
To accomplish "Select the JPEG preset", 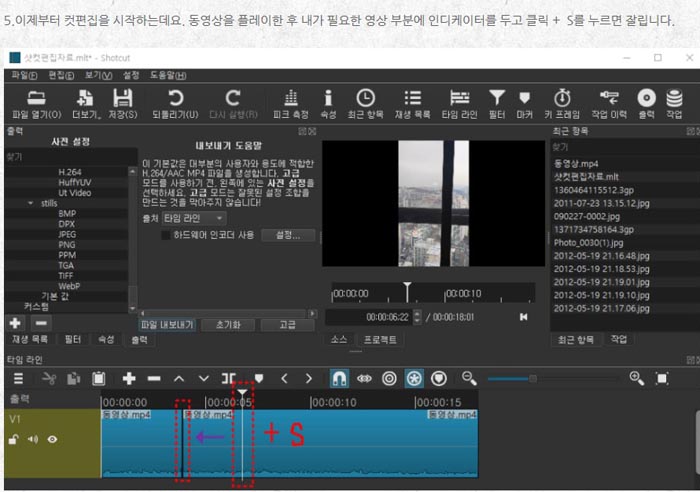I will pyautogui.click(x=67, y=234).
